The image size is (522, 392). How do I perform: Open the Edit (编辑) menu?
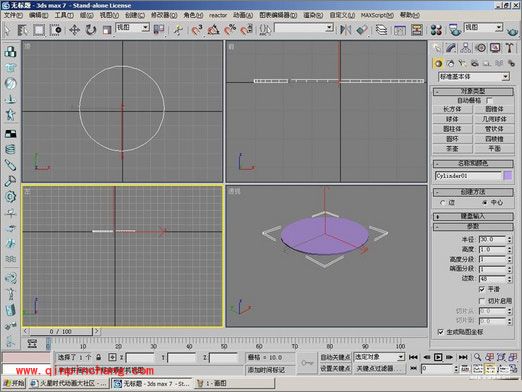point(38,15)
